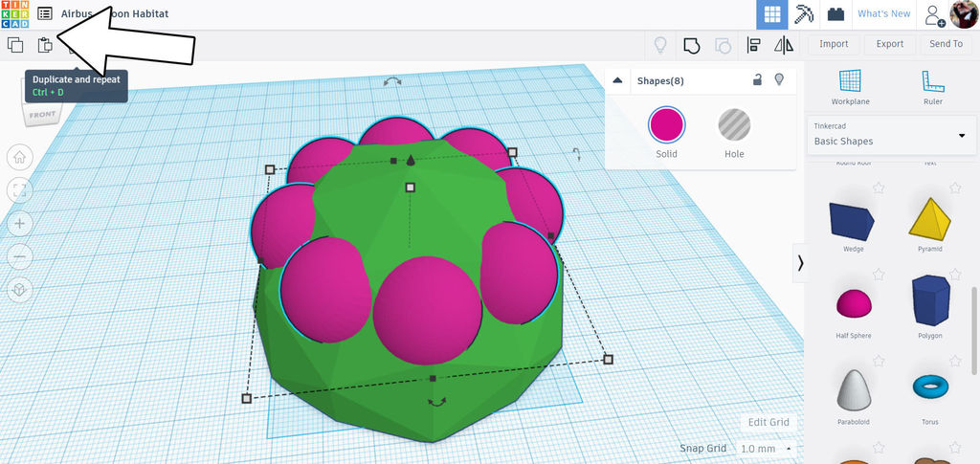980x464 pixels.
Task: Pick the Wedge shape thumbnail
Action: 851,221
